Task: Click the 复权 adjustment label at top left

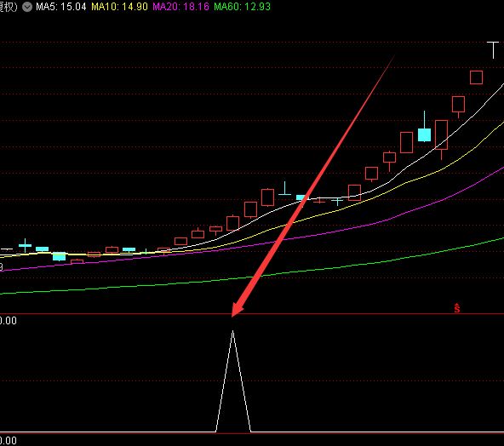Action: (x=9, y=7)
